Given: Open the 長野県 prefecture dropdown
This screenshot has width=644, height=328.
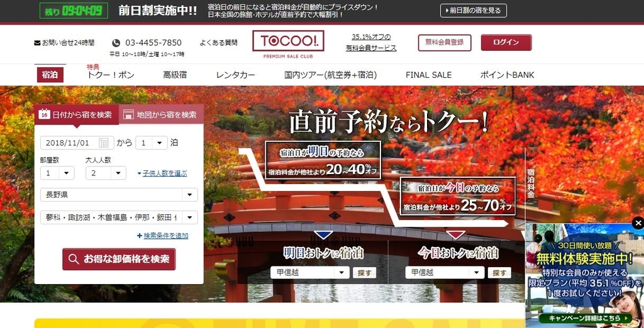Looking at the screenshot, I should [x=119, y=195].
